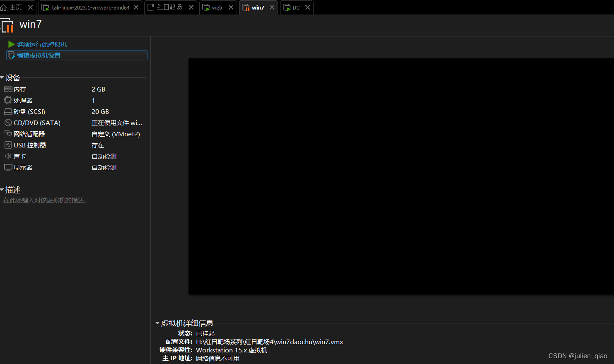Click USB value 存在
This screenshot has height=364, width=614.
(98, 145)
